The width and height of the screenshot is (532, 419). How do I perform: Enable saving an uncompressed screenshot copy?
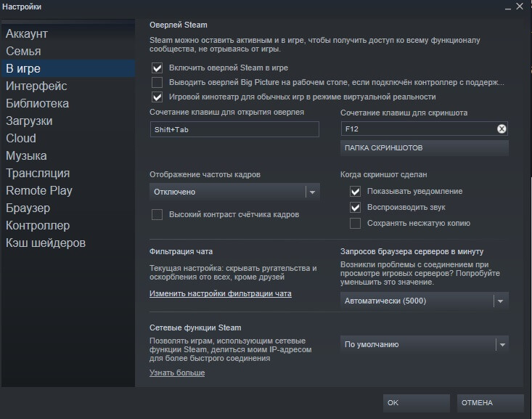355,223
